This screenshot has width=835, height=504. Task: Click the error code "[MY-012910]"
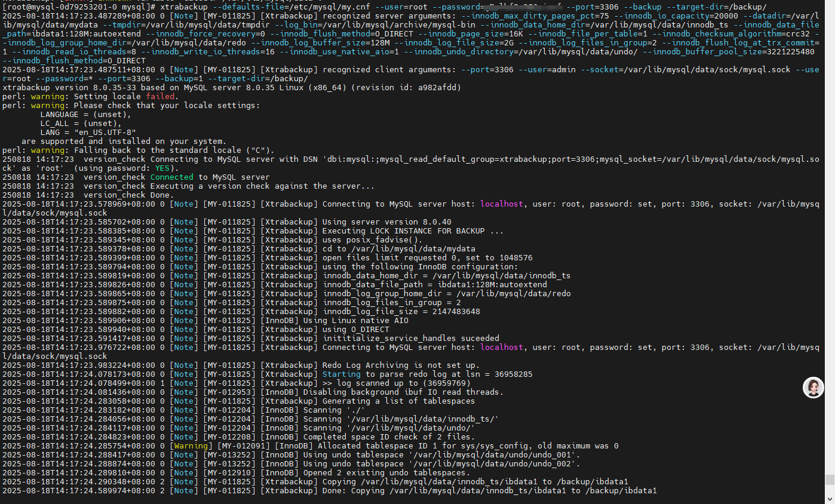229,473
